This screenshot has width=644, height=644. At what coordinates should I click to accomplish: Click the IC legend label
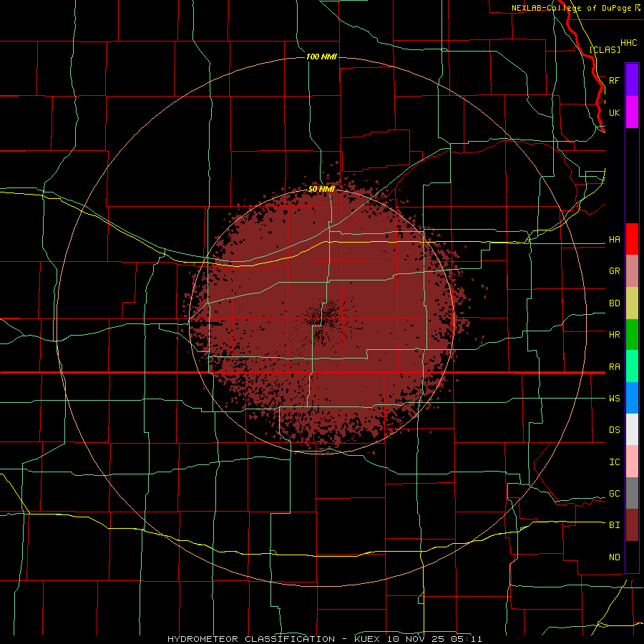(614, 462)
